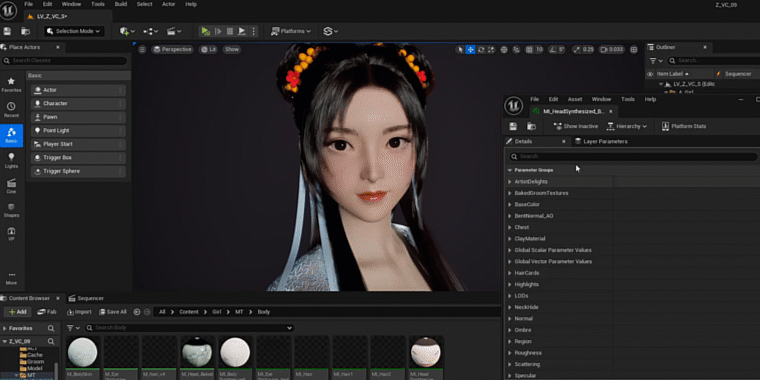This screenshot has width=760, height=380.
Task: Switch to the Layer Parameters tab
Action: pyautogui.click(x=601, y=142)
